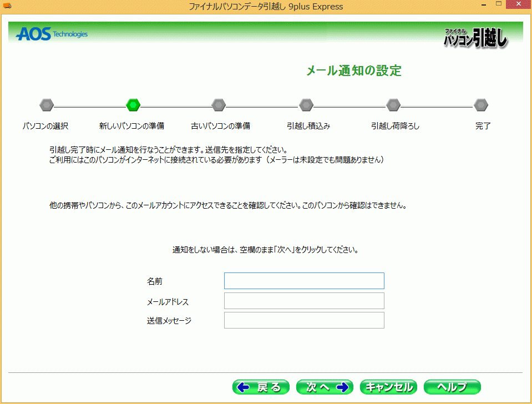
Task: Open help via the ヘルプ button
Action: tap(452, 387)
